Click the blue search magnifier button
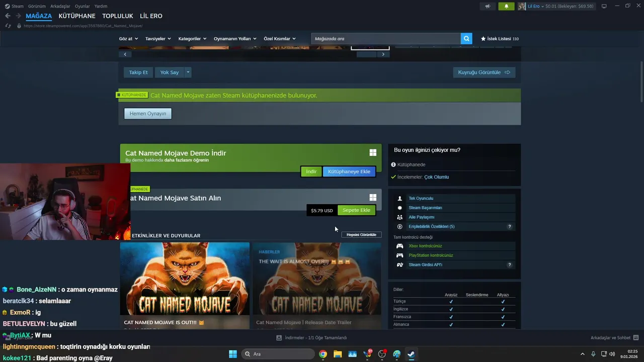Image resolution: width=644 pixels, height=362 pixels. click(467, 39)
